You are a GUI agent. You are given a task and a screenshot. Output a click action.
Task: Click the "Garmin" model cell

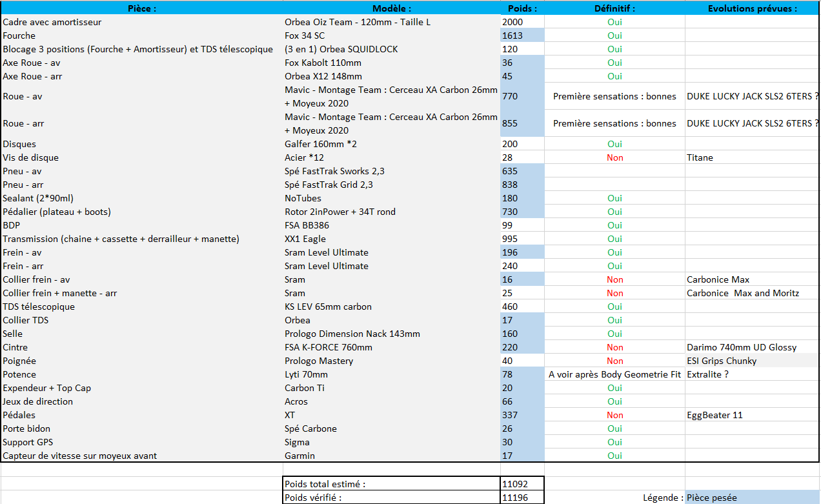391,456
